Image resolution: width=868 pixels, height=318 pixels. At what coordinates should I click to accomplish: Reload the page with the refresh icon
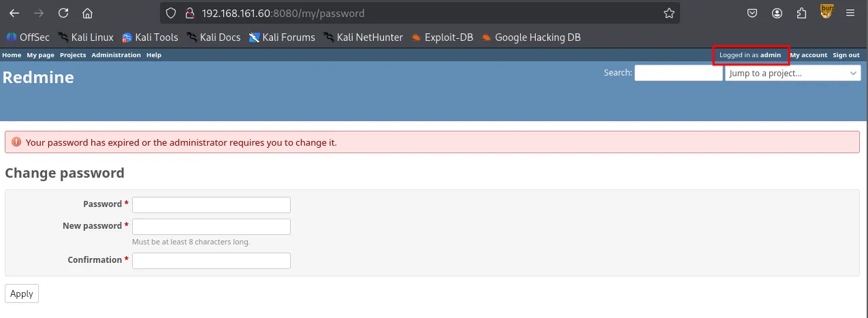[x=63, y=13]
